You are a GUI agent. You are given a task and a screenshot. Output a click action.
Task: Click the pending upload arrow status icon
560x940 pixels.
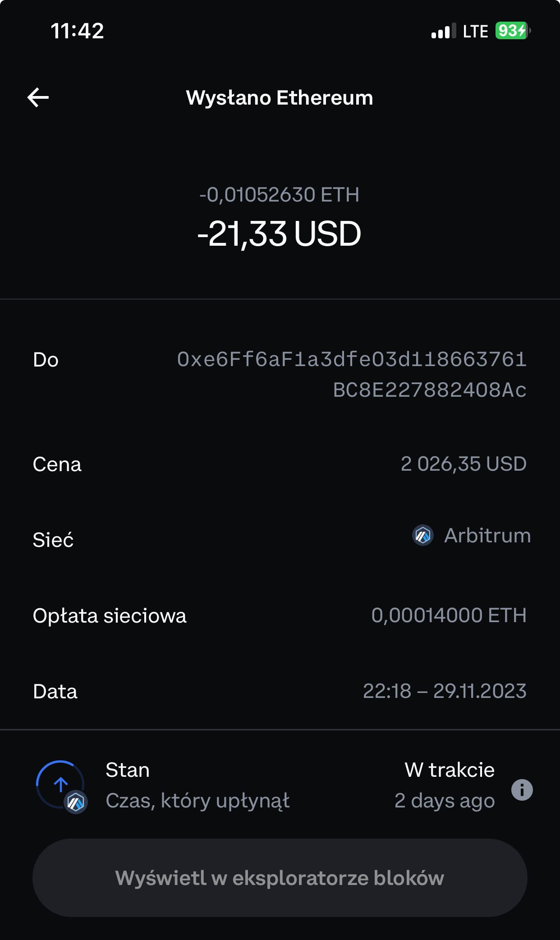60,784
